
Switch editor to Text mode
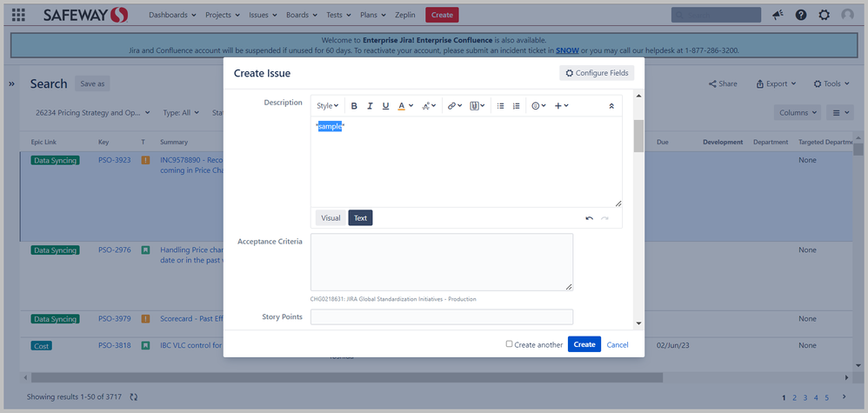point(360,218)
